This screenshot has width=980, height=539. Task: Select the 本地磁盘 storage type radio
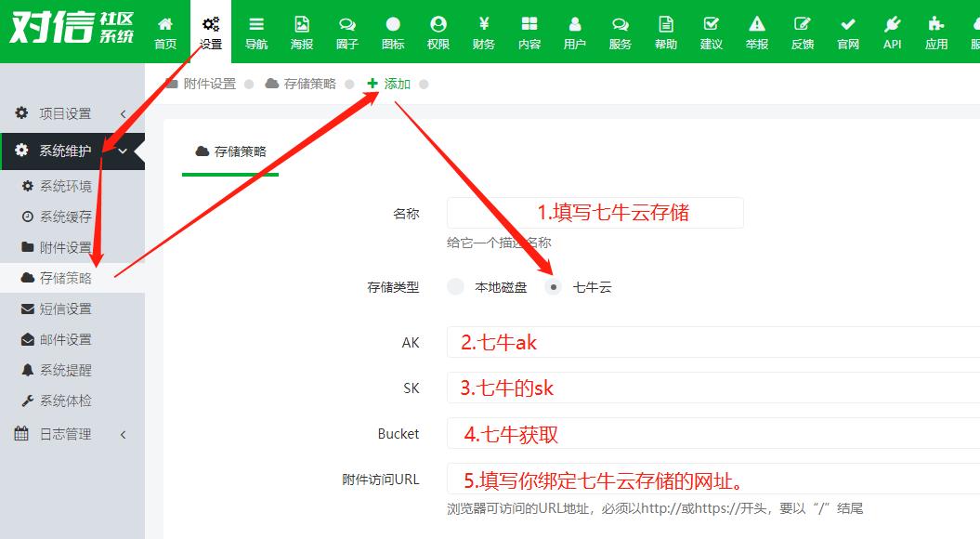click(455, 287)
